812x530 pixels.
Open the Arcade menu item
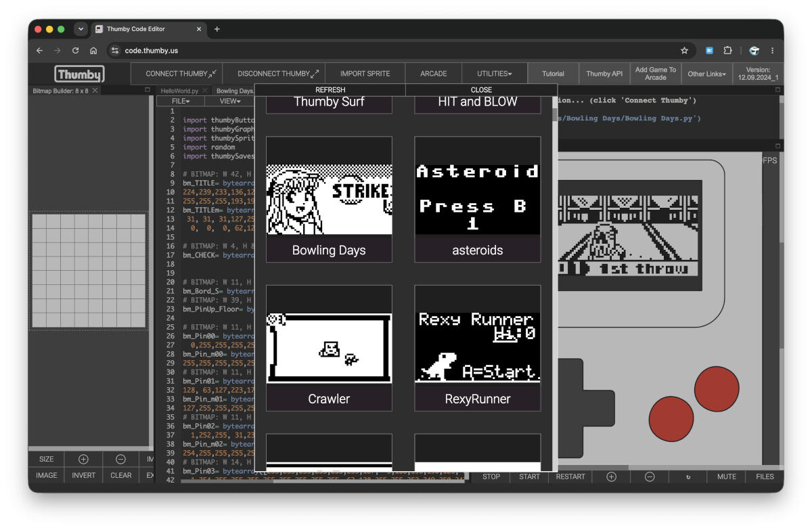point(433,74)
